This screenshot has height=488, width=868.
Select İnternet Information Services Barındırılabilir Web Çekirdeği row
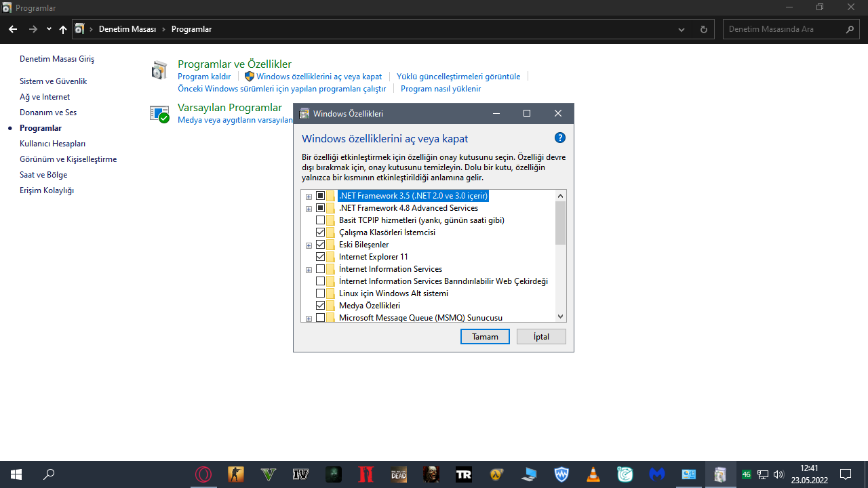[443, 281]
